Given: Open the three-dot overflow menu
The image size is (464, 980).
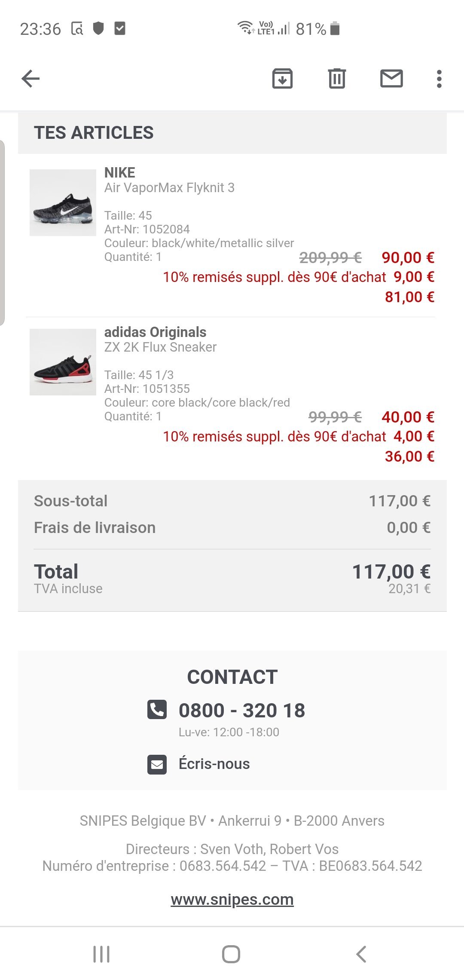Looking at the screenshot, I should tap(439, 79).
